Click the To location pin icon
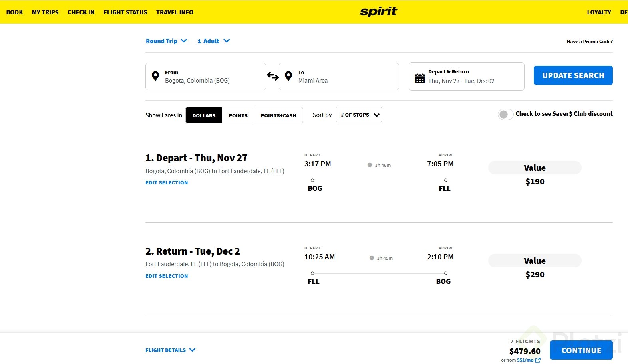This screenshot has width=628, height=364. [288, 76]
